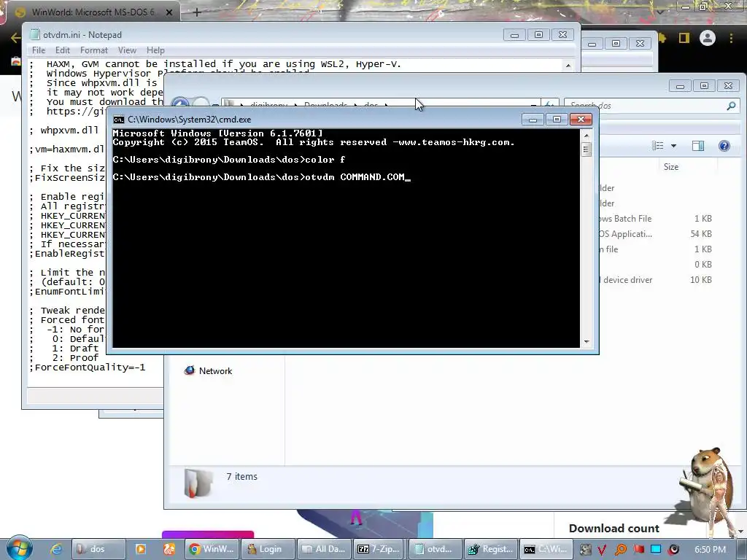Click the blue monitor tray icon
The width and height of the screenshot is (747, 560).
656,549
